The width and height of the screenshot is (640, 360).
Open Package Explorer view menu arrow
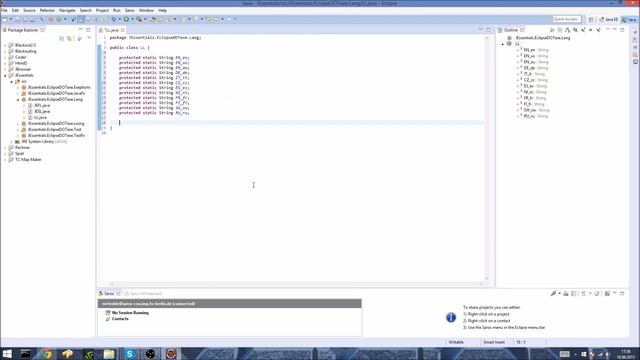point(89,38)
